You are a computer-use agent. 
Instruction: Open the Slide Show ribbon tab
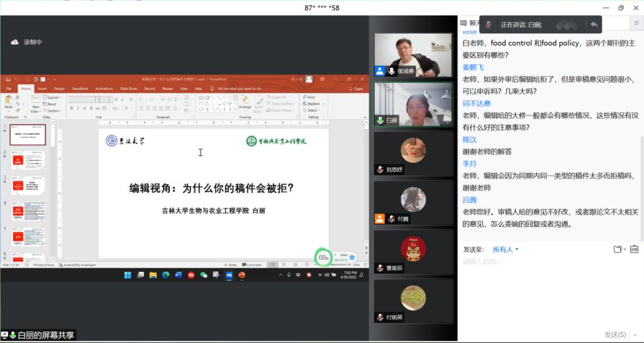point(128,89)
